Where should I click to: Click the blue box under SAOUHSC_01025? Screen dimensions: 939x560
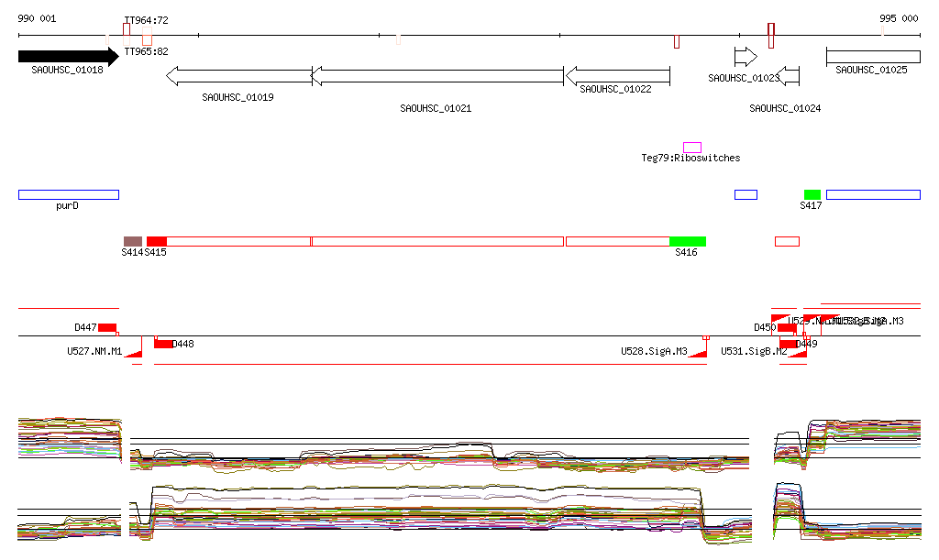pos(873,194)
